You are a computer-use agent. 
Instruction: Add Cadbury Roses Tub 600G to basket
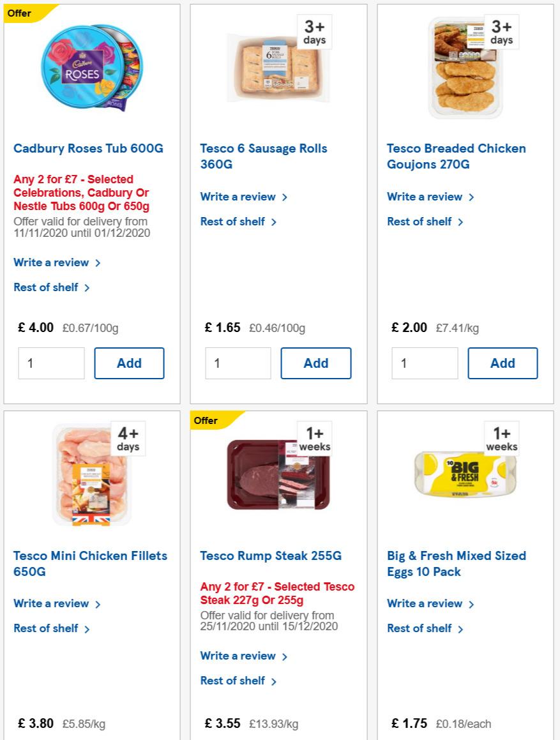click(x=129, y=363)
